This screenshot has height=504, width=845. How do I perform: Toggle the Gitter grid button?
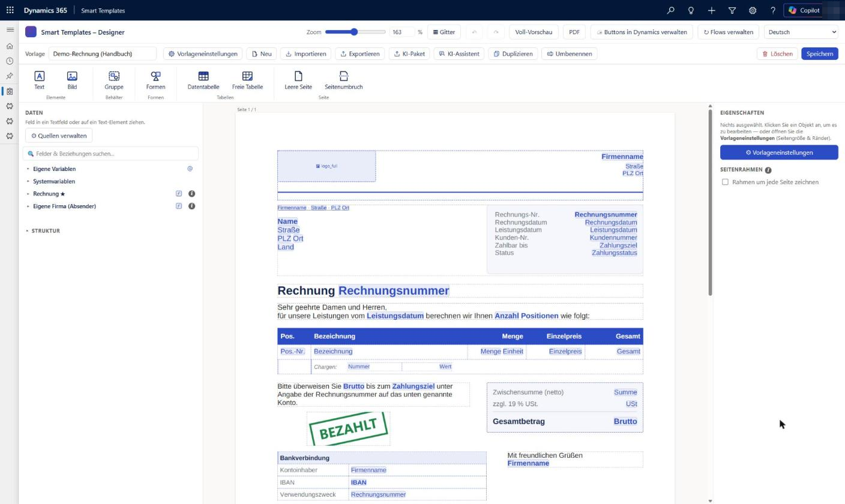(x=444, y=32)
